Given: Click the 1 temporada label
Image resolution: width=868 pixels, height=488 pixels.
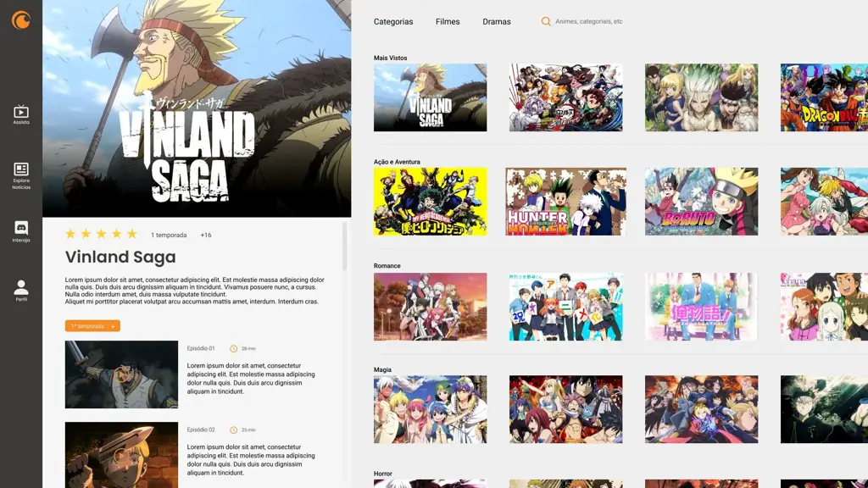Looking at the screenshot, I should point(169,236).
